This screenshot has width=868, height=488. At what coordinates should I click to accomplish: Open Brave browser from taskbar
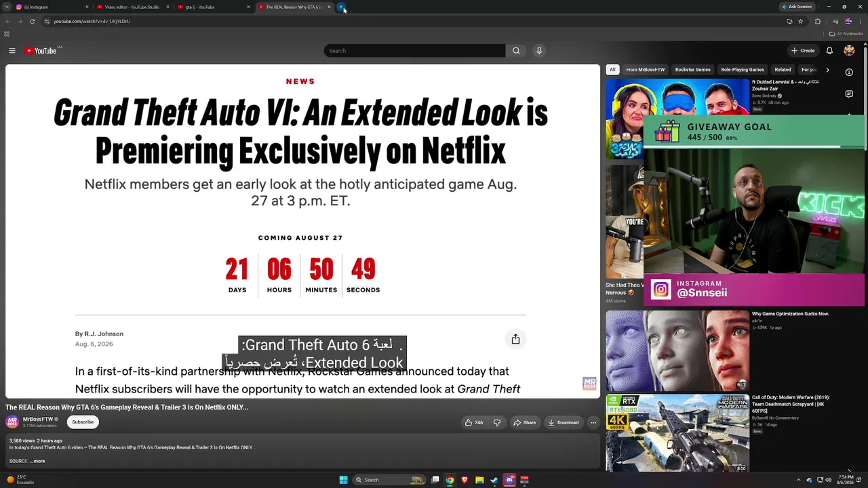point(465,480)
